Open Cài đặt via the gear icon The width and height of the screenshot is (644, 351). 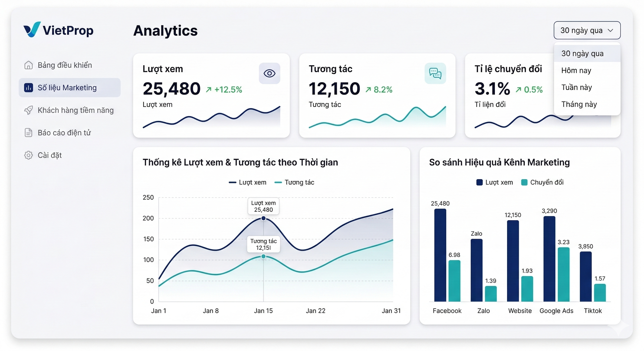[x=28, y=155]
